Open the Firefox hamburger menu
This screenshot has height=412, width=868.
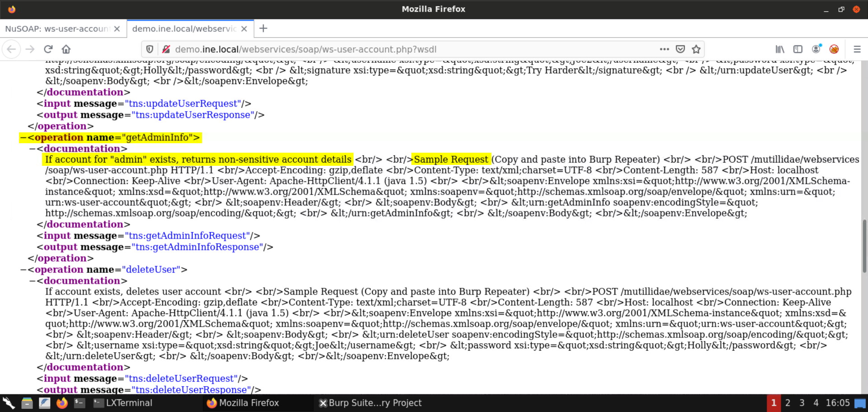[857, 49]
